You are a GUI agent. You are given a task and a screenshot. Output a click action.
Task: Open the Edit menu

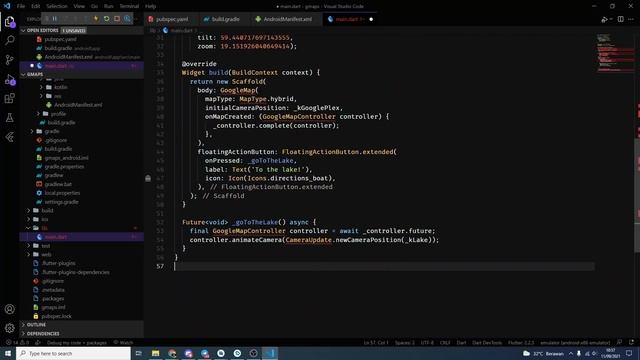pos(36,6)
